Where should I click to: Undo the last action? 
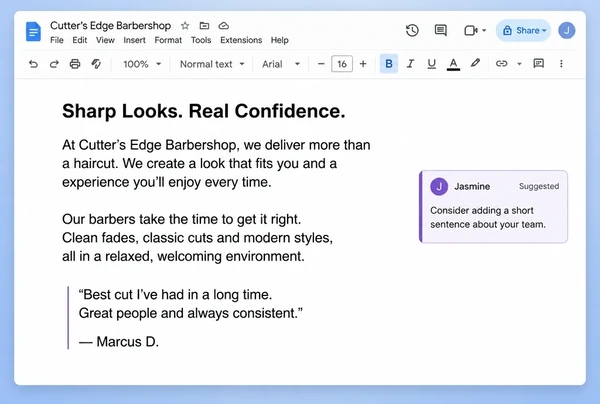pos(33,64)
